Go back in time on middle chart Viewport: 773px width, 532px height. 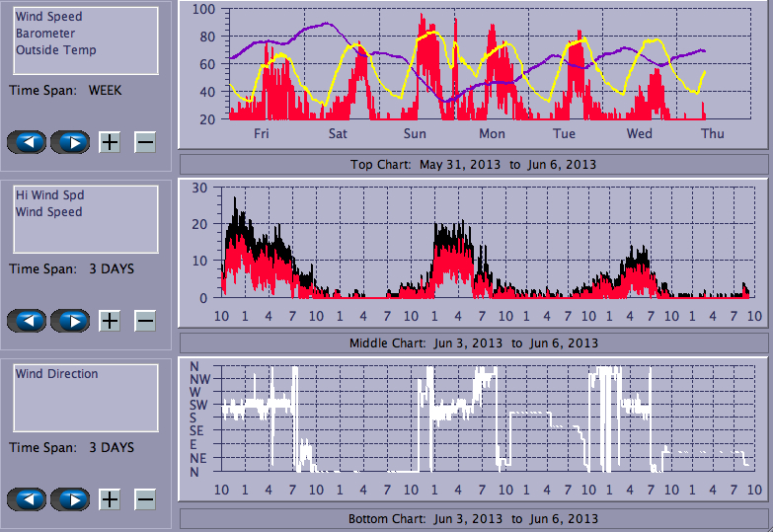[27, 321]
